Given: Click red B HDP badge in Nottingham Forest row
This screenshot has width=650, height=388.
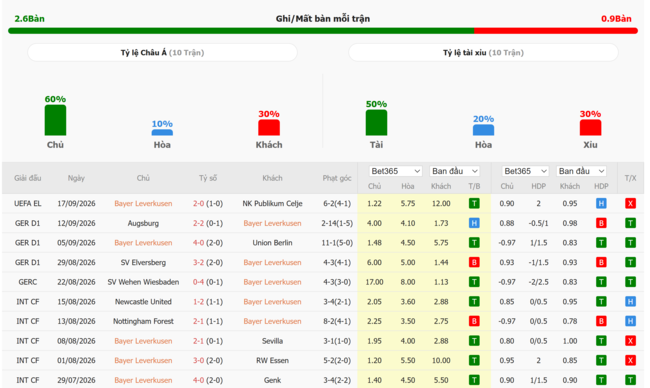Looking at the screenshot, I should [x=601, y=321].
